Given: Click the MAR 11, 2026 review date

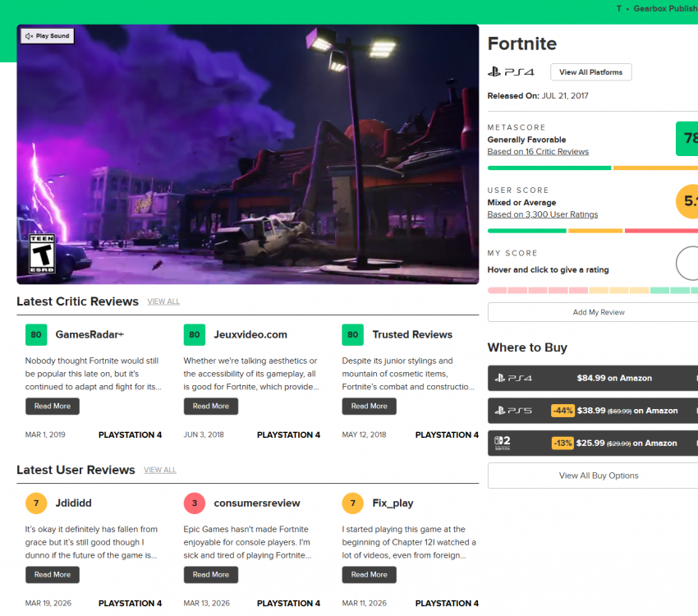Looking at the screenshot, I should pyautogui.click(x=364, y=604).
